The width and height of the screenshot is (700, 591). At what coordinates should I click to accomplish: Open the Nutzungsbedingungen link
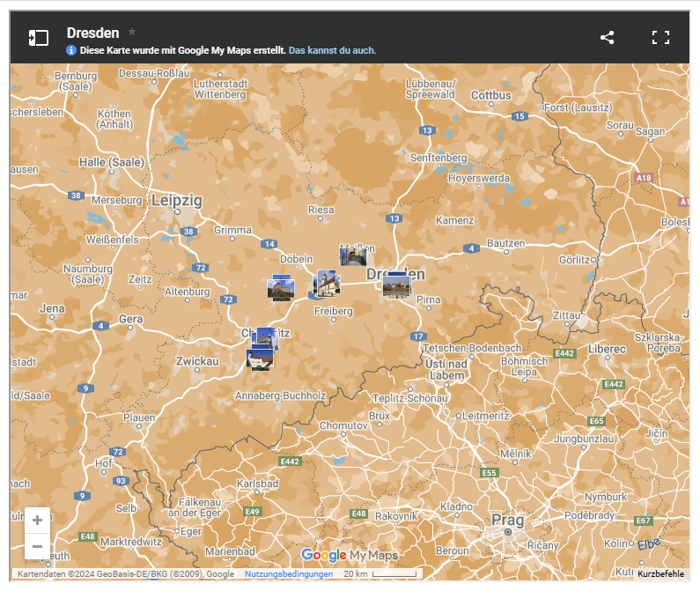point(289,574)
